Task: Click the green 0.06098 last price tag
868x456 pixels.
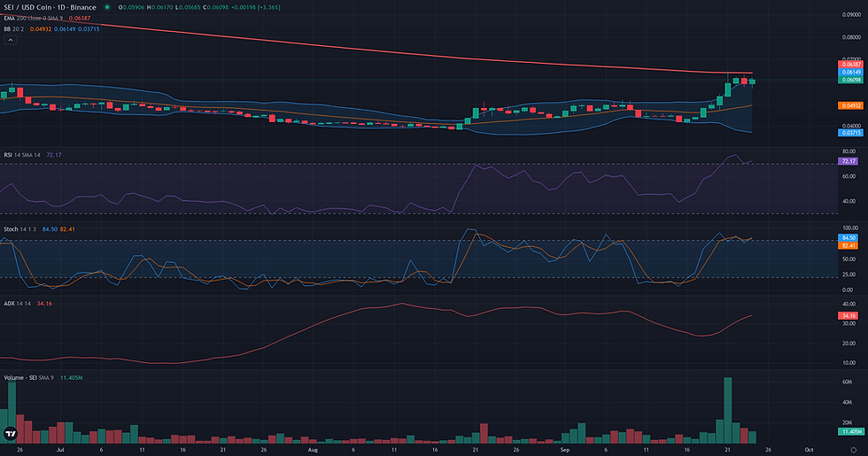Action: (x=850, y=80)
